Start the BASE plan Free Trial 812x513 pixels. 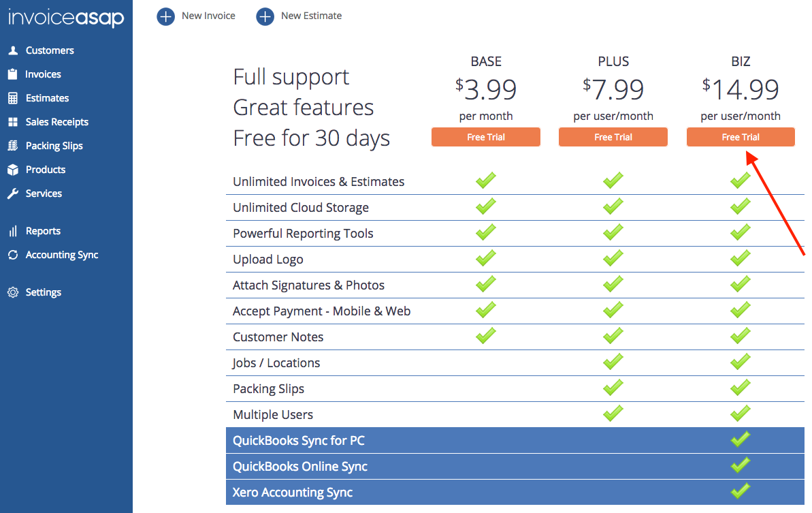click(486, 137)
